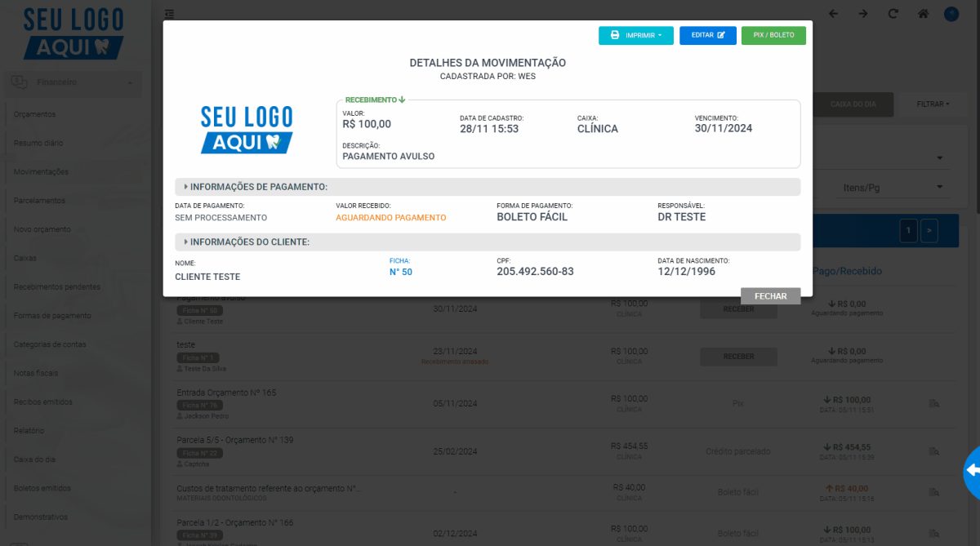Open the Orçamentos sidebar item
Image resolution: width=980 pixels, height=546 pixels.
point(35,114)
